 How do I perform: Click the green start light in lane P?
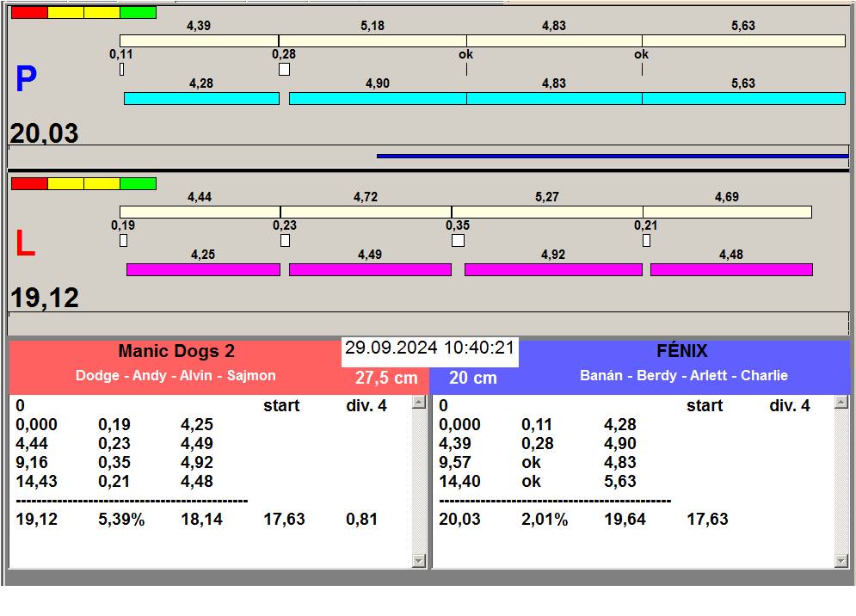138,13
